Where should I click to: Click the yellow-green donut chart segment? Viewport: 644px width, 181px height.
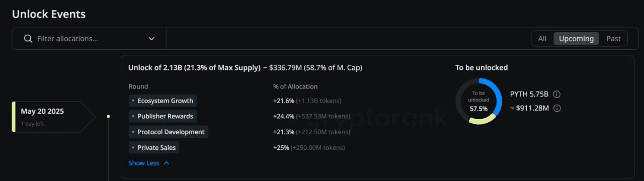(x=480, y=120)
